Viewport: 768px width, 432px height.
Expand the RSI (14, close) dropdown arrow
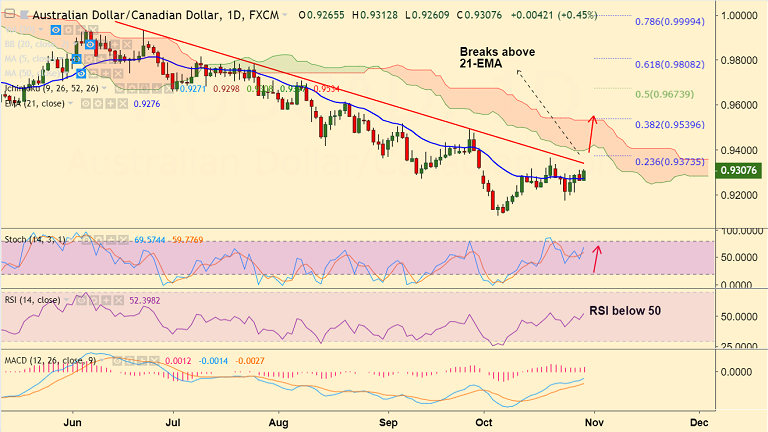[66, 300]
